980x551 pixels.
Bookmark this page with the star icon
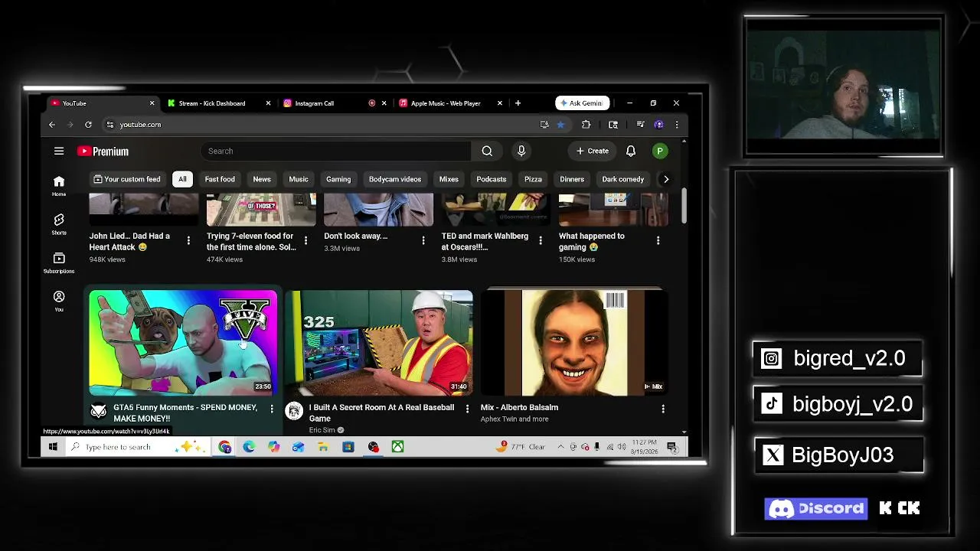(x=560, y=125)
